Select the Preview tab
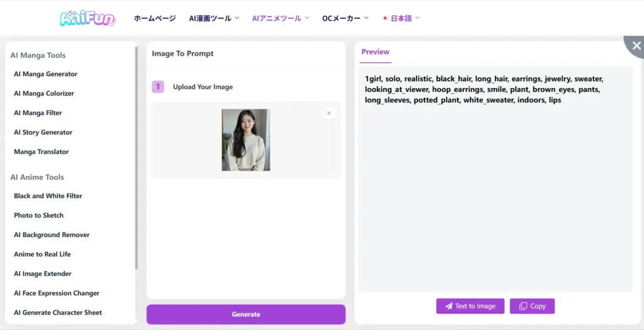 pyautogui.click(x=375, y=52)
